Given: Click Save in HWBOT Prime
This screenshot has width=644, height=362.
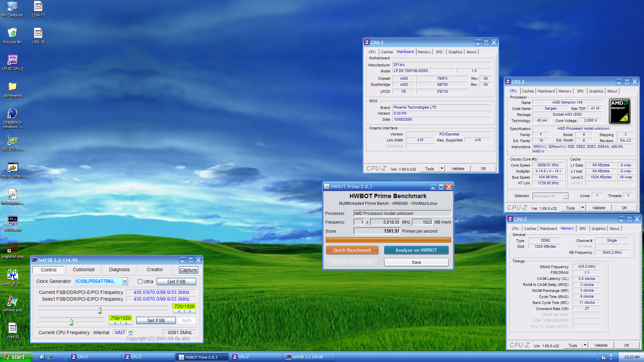Looking at the screenshot, I should (x=416, y=262).
